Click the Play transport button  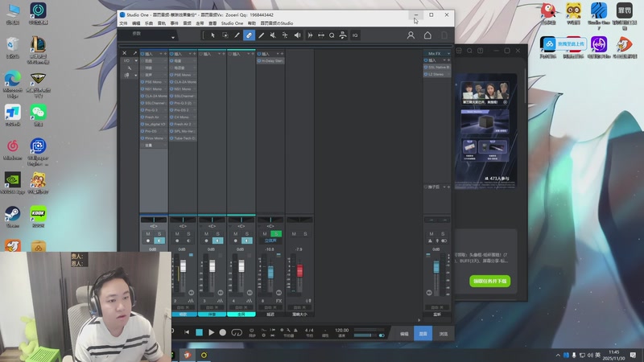211,332
